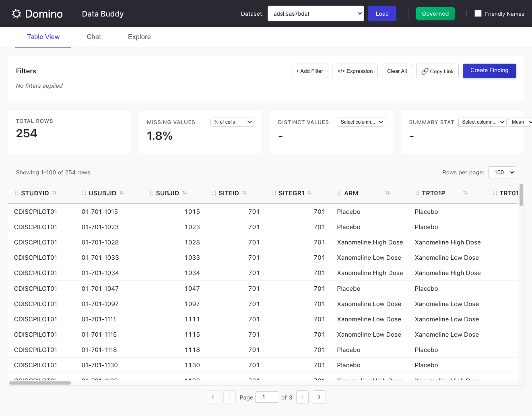The image size is (532, 416).
Task: Click the Create Finding button
Action: [x=489, y=70]
